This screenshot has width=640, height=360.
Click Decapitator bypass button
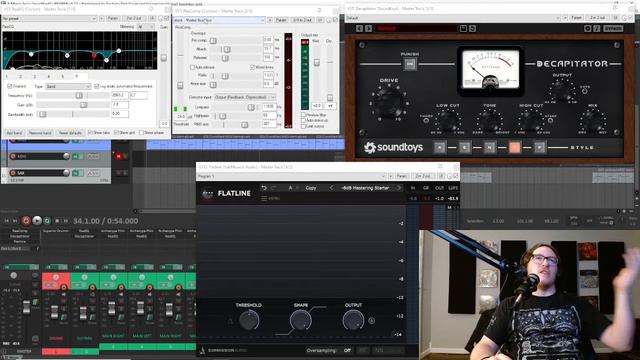(x=613, y=29)
